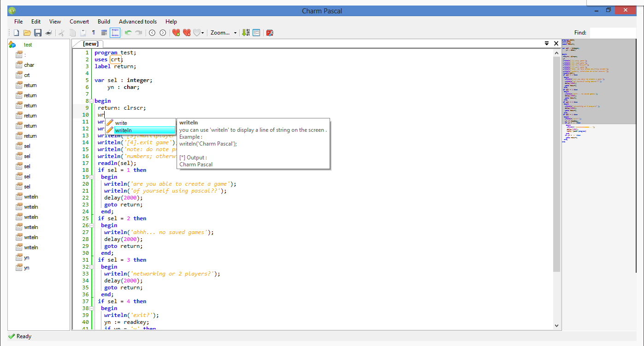The image size is (644, 346).
Task: Toggle the begin-end block guide button
Action: [115, 33]
